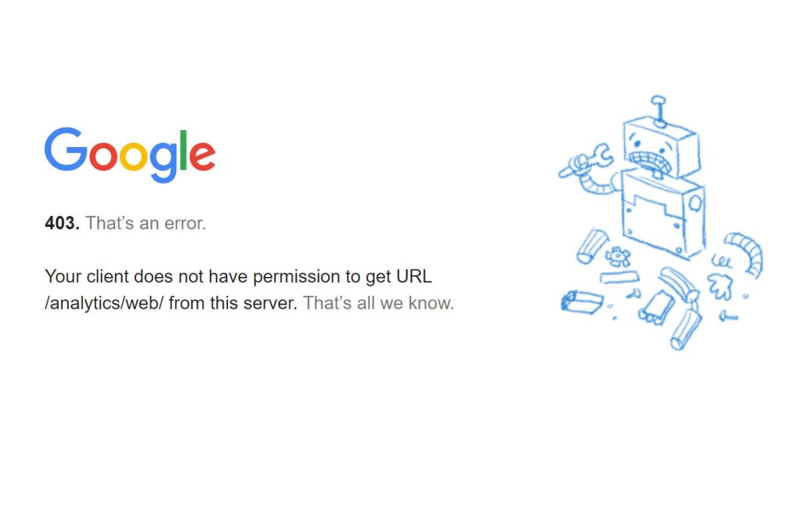Click the wrench held by the robot
812x510 pixels.
pyautogui.click(x=586, y=161)
